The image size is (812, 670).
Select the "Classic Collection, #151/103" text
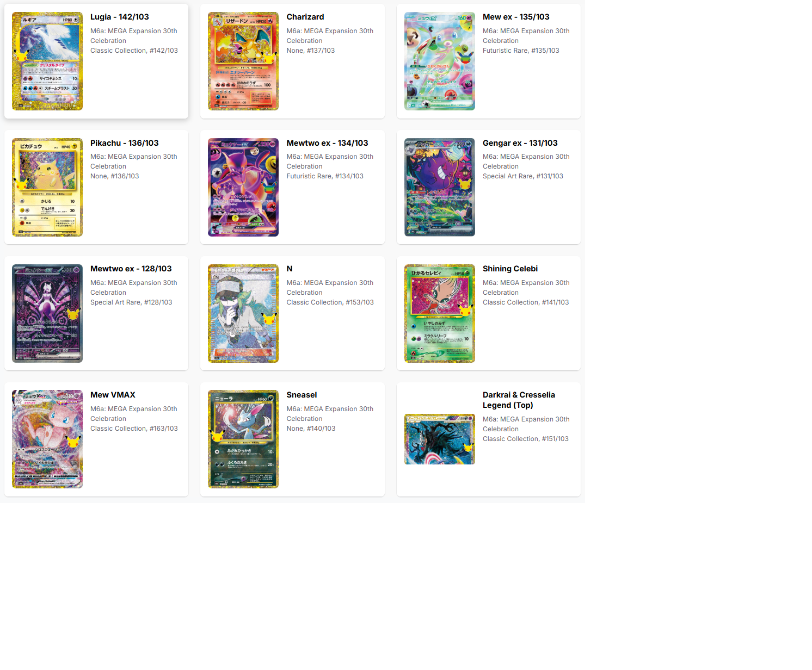[x=526, y=439]
